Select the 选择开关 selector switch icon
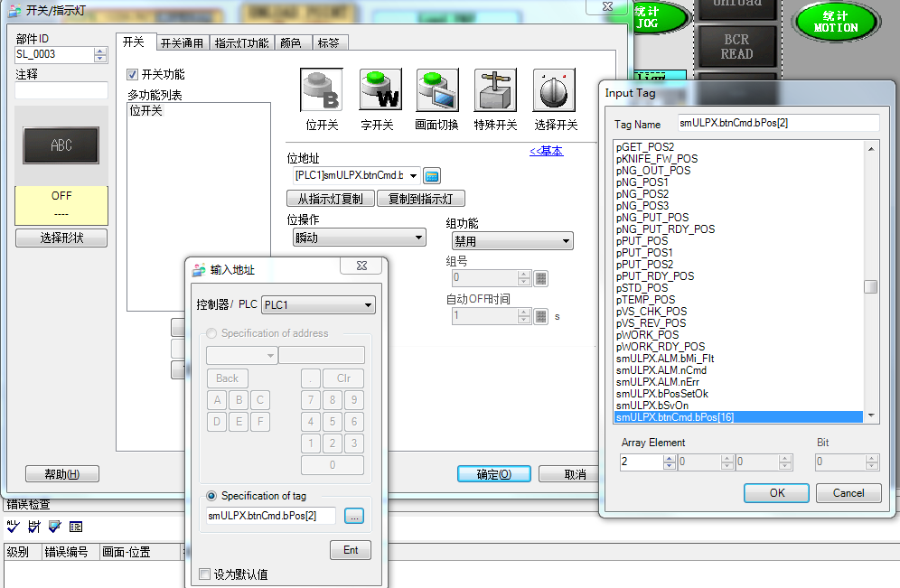This screenshot has height=588, width=900. (555, 90)
